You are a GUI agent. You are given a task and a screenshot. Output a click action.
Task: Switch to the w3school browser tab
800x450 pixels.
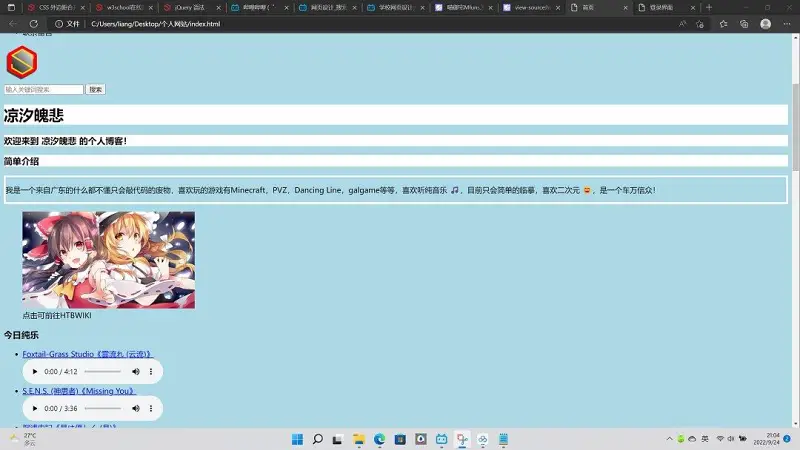click(x=123, y=8)
